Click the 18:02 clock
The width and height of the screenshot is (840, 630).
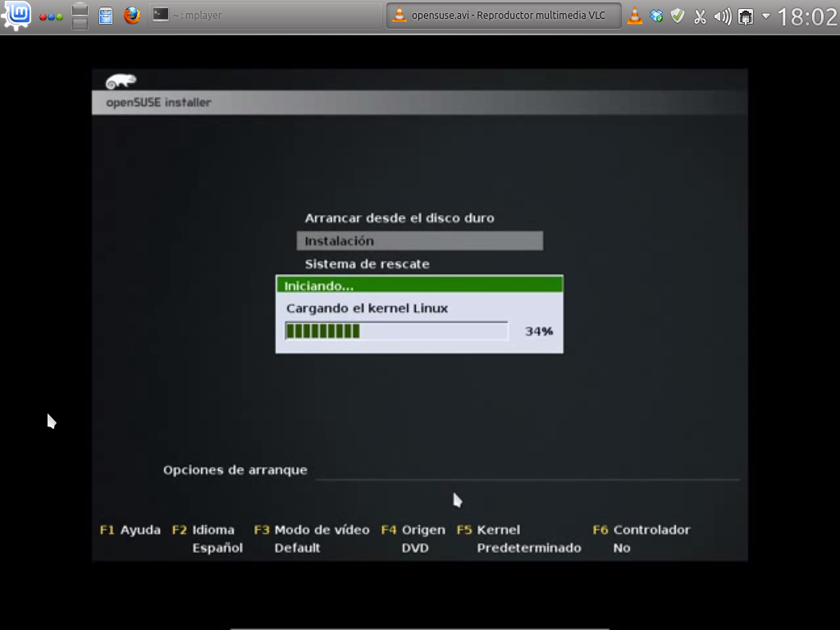pos(807,16)
